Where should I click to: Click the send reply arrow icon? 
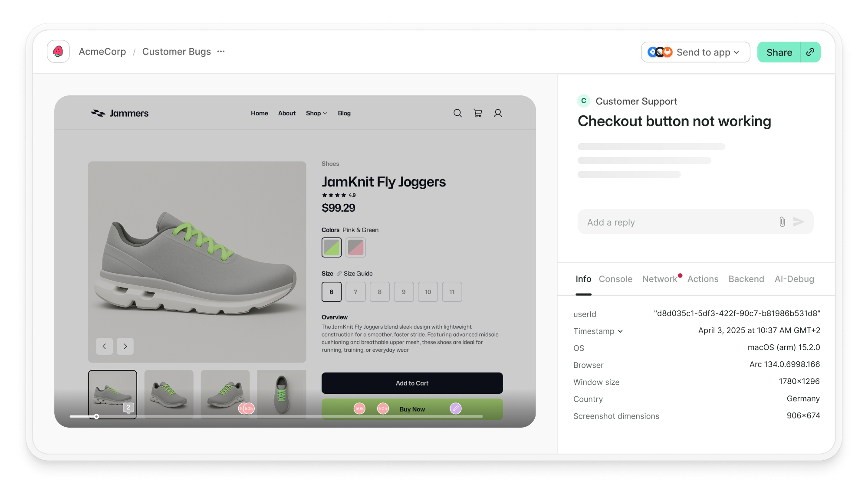[799, 222]
